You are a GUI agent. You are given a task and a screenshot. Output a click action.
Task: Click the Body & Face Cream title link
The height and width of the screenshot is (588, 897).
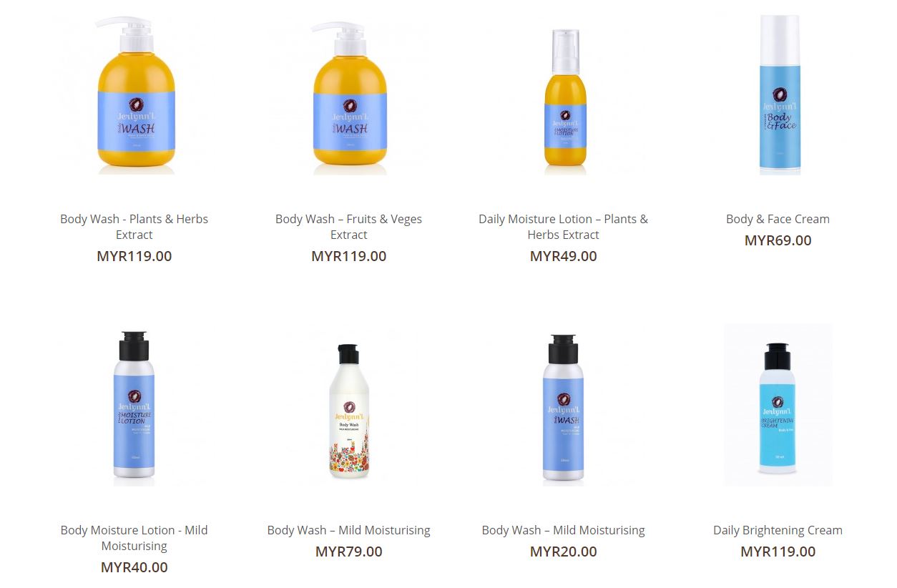pyautogui.click(x=778, y=219)
